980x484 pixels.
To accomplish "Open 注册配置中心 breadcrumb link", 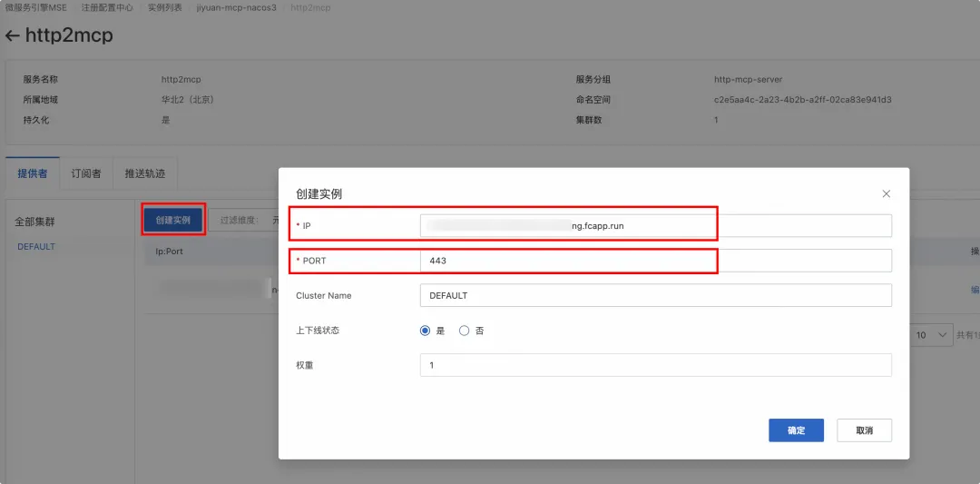I will (107, 8).
